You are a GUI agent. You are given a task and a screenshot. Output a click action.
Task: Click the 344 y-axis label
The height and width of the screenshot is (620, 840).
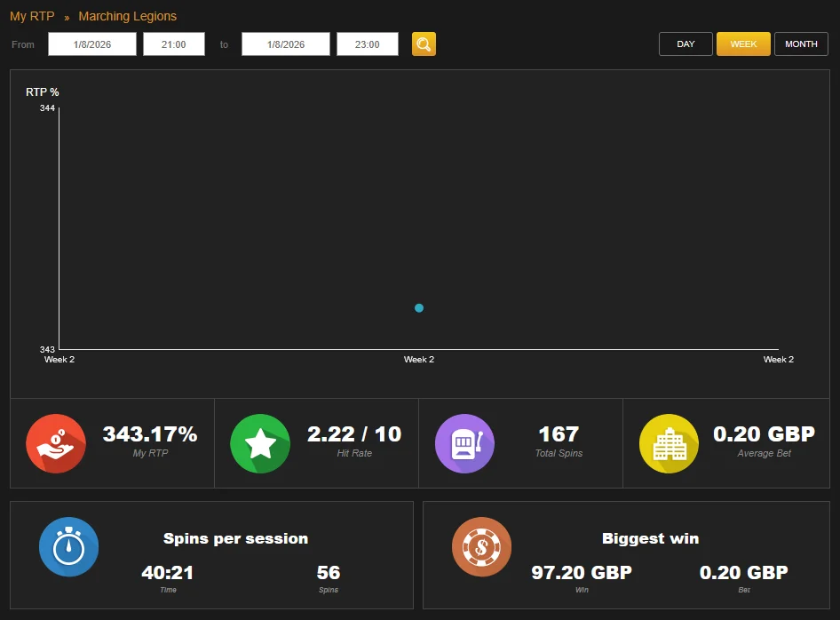point(47,108)
